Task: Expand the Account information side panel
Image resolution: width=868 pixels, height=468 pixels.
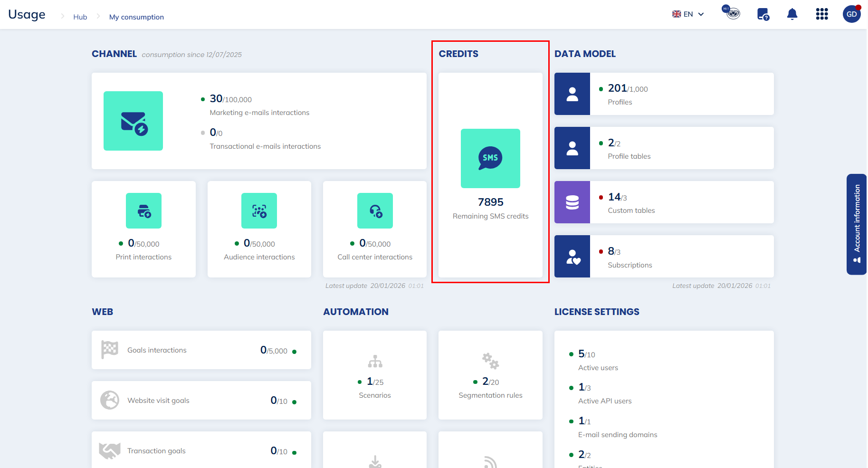Action: coord(857,224)
